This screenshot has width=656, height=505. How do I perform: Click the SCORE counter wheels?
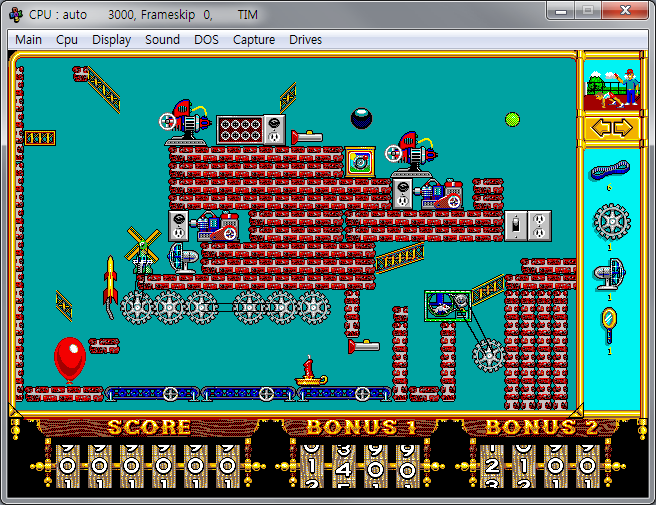pyautogui.click(x=147, y=466)
